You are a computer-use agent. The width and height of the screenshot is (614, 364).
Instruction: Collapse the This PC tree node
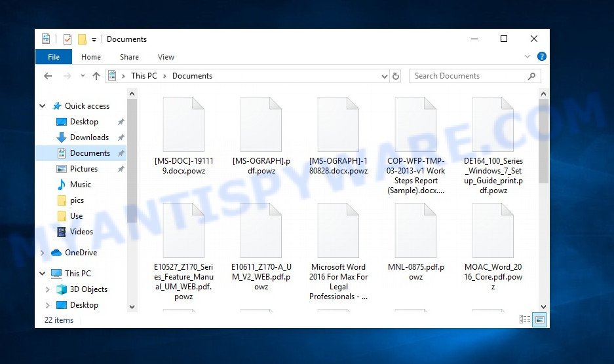pyautogui.click(x=43, y=273)
